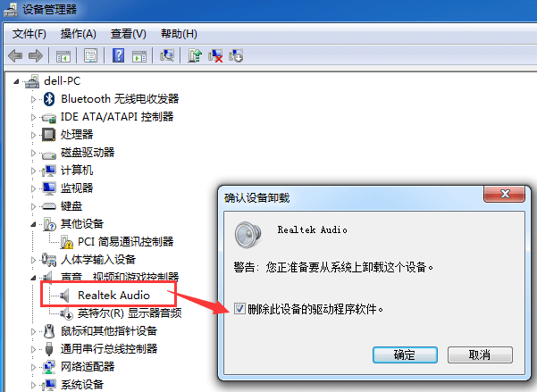The width and height of the screenshot is (537, 392).
Task: Expand the 处理器 tree node
Action: [33, 135]
